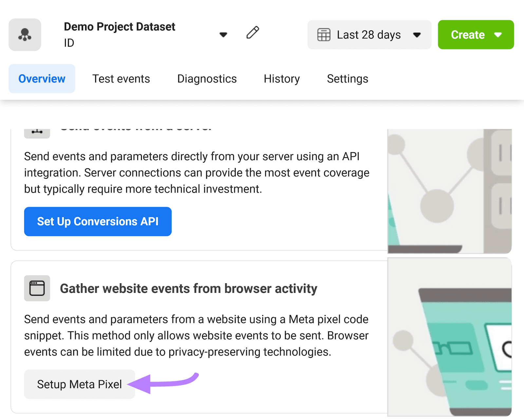This screenshot has height=420, width=524.
Task: Select the Overview tab
Action: pos(42,79)
